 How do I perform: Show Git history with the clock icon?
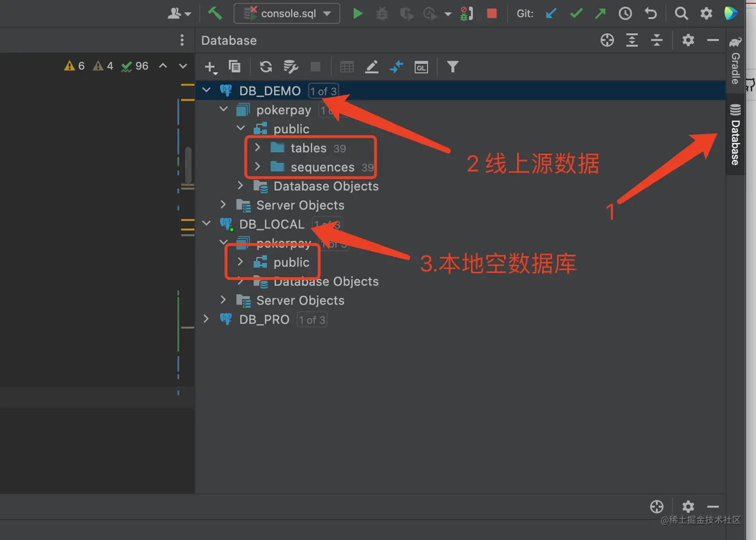pyautogui.click(x=625, y=13)
